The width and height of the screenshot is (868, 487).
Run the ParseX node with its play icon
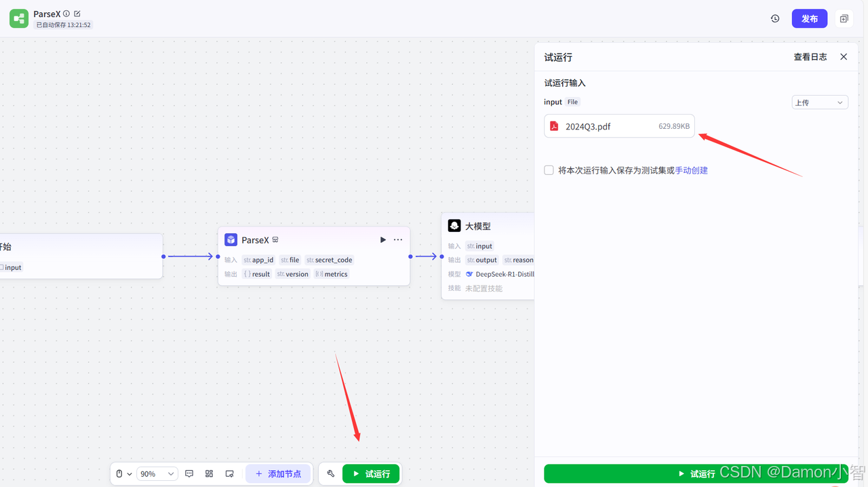(382, 240)
